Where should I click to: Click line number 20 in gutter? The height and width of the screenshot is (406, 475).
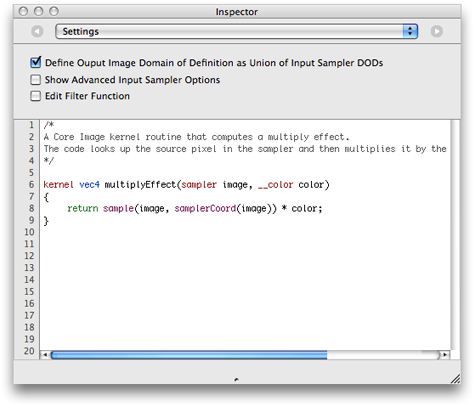[29, 351]
